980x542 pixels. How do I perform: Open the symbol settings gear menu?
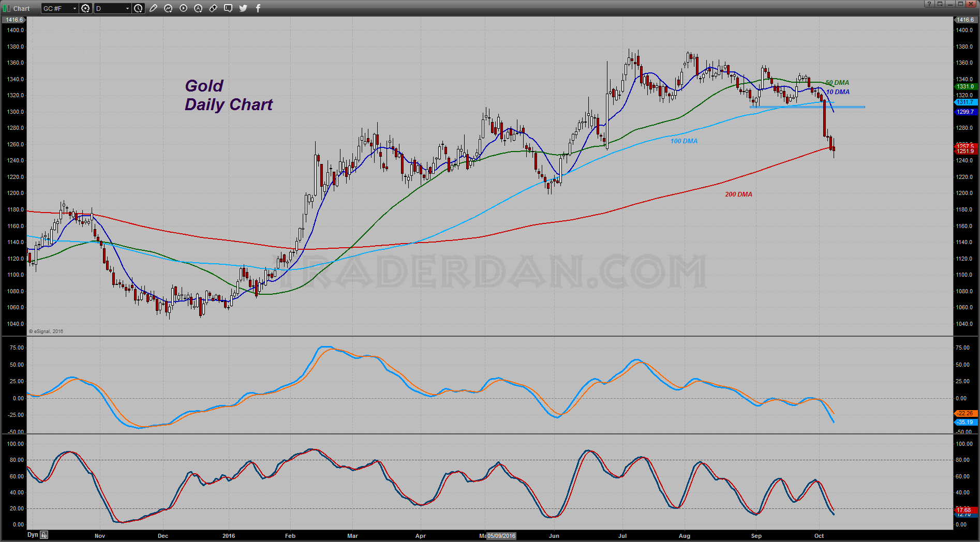pyautogui.click(x=85, y=8)
